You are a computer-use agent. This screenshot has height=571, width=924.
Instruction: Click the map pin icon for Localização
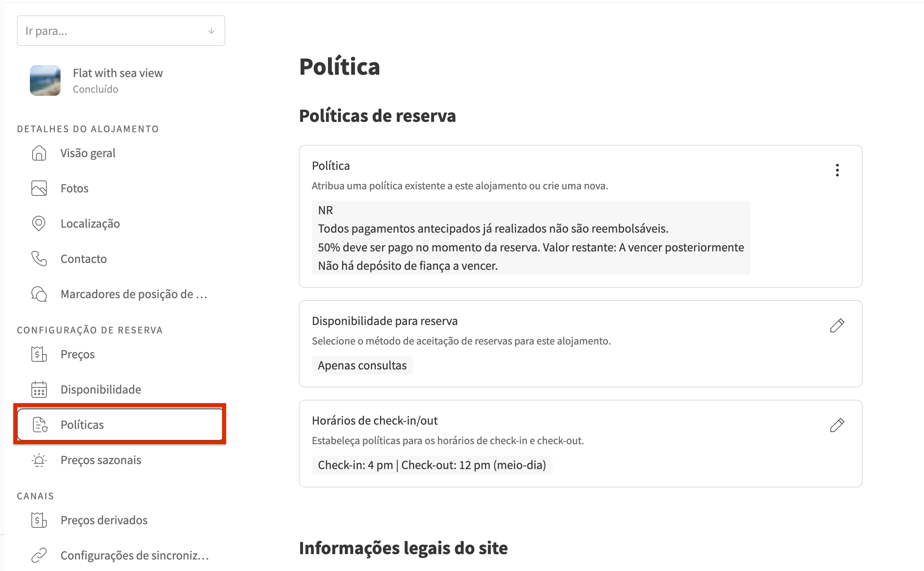39,223
